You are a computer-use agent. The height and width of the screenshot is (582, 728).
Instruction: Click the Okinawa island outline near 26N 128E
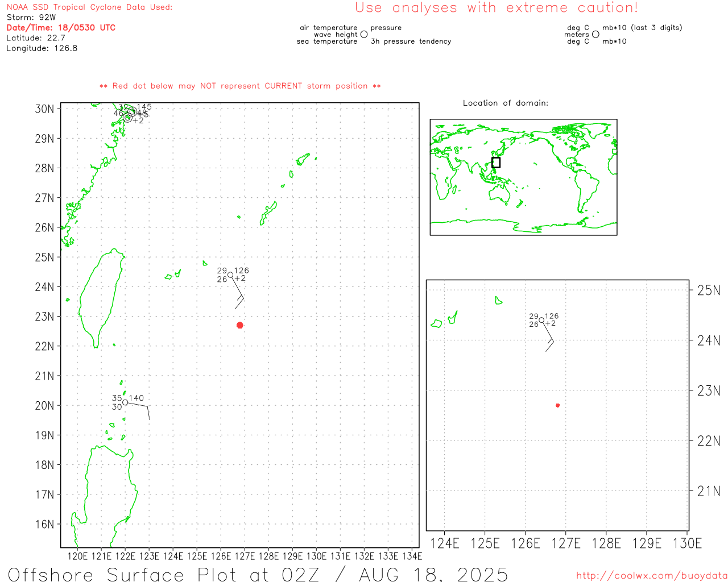[268, 213]
